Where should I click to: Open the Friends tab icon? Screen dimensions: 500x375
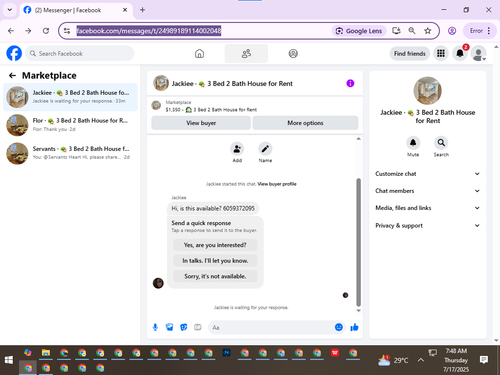coord(246,53)
